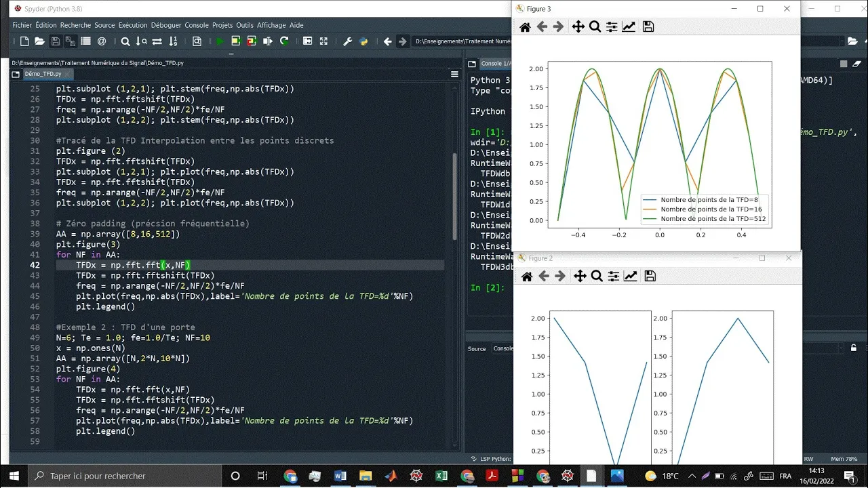Re-run last script toolbar icon

[x=284, y=41]
